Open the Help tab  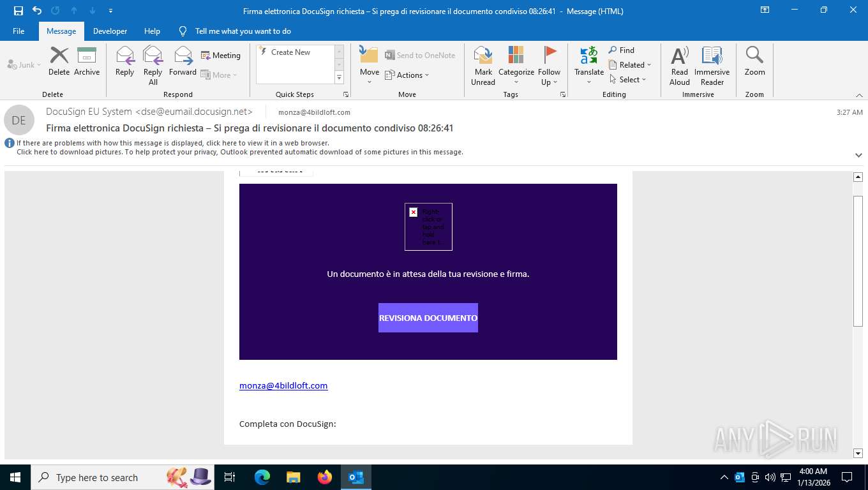coord(152,31)
